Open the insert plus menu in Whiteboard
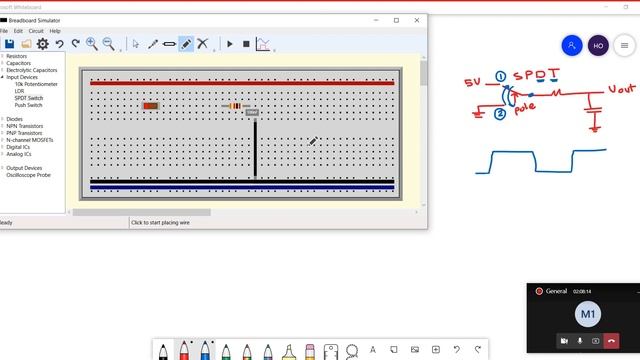640x360 pixels. [436, 350]
